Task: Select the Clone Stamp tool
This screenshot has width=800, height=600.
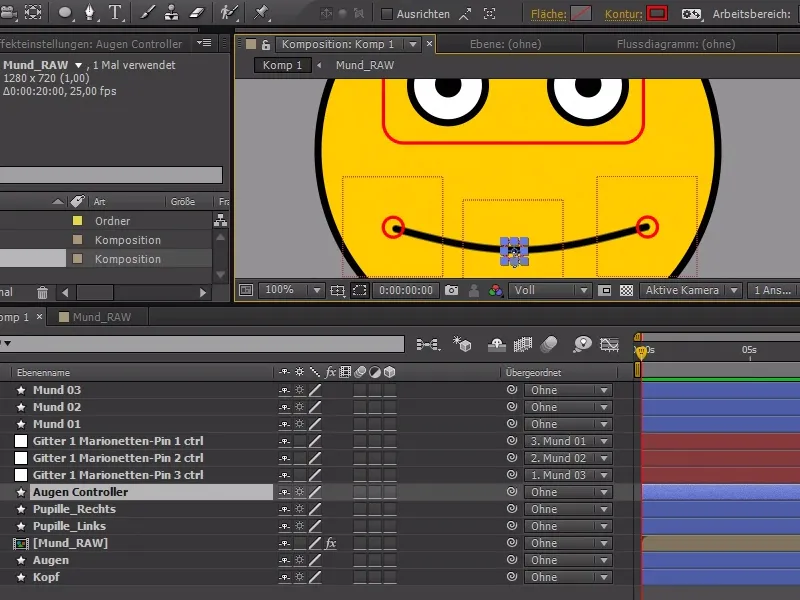Action: click(171, 13)
